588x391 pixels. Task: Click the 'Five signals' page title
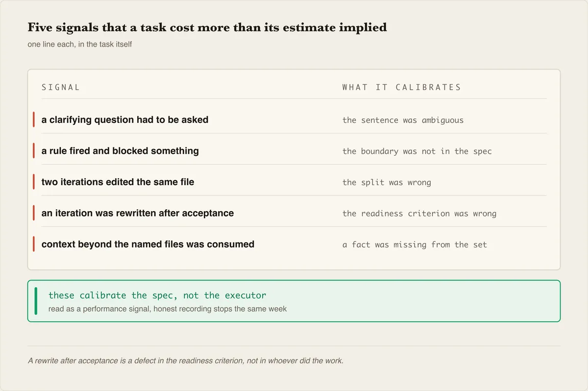[x=207, y=27]
